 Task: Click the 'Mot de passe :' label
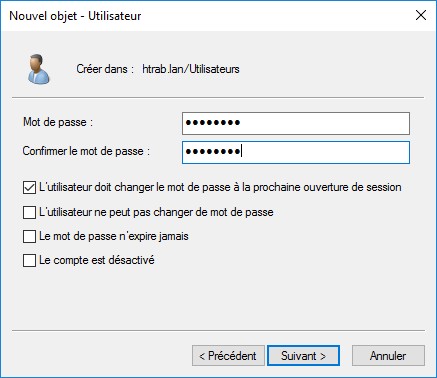[58, 122]
